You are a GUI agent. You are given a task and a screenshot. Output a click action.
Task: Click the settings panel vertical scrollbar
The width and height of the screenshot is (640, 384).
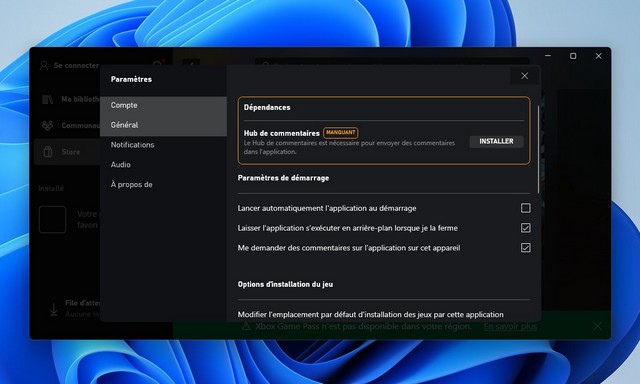coord(538,149)
